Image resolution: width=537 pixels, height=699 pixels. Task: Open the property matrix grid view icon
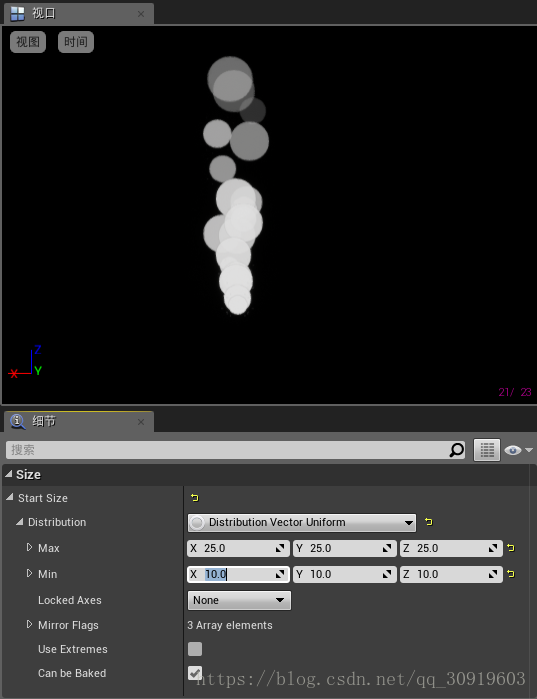[x=487, y=450]
